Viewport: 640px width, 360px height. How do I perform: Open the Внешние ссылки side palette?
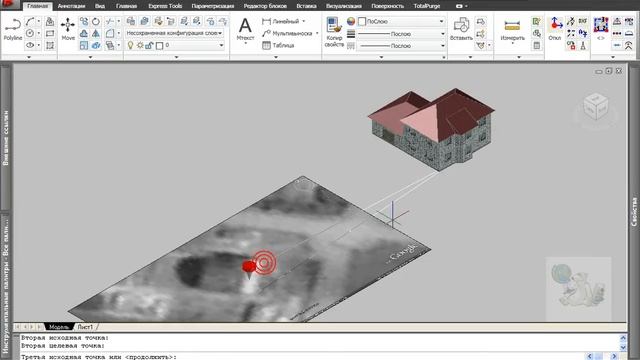(x=5, y=138)
